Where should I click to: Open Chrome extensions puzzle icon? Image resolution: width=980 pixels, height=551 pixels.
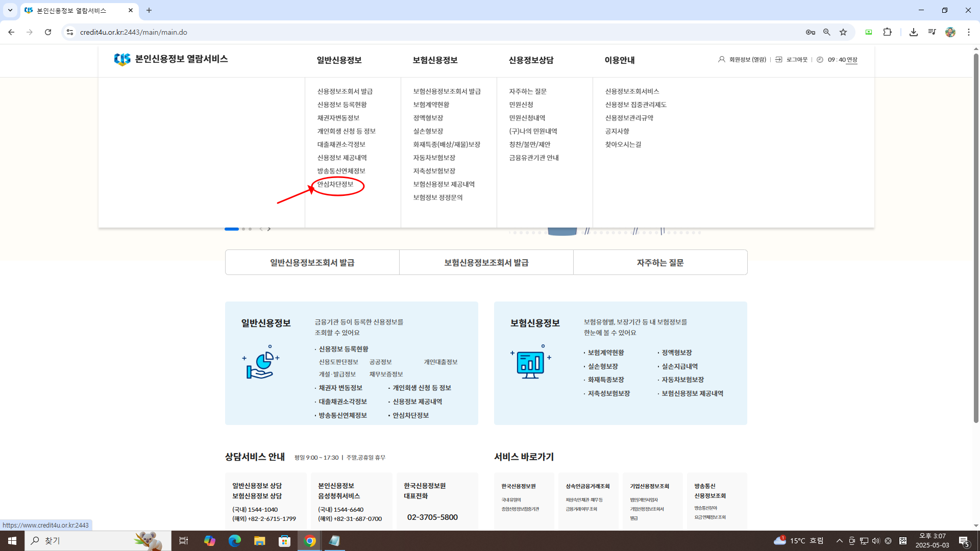point(887,32)
